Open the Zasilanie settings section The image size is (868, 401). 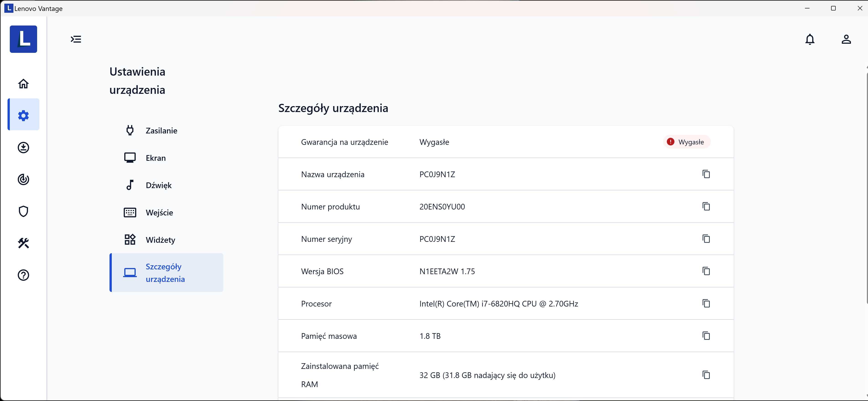[x=166, y=130]
